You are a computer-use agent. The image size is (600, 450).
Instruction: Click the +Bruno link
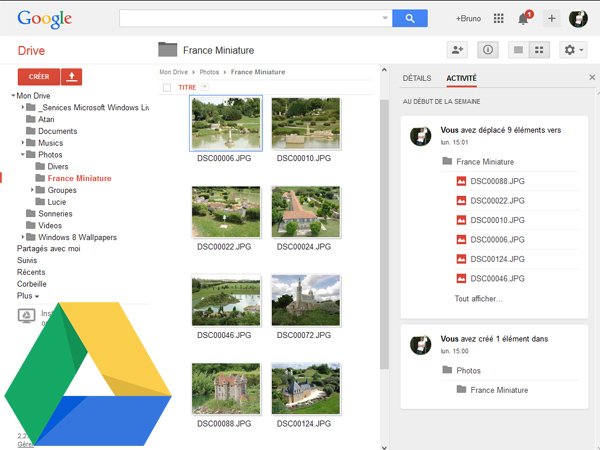pos(468,18)
